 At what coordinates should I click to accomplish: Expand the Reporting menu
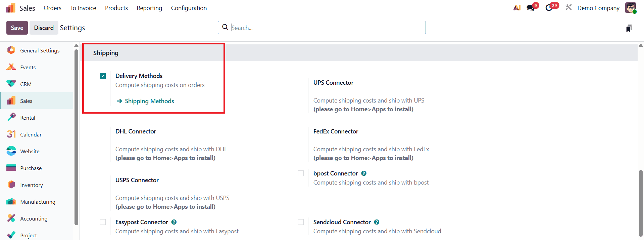tap(149, 8)
